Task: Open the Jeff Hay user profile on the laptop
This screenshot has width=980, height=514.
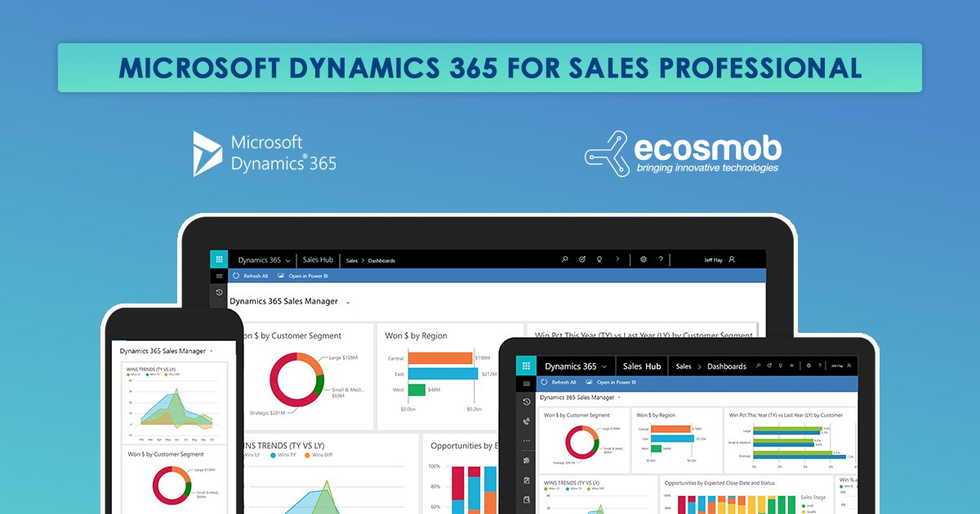Action: tap(732, 259)
